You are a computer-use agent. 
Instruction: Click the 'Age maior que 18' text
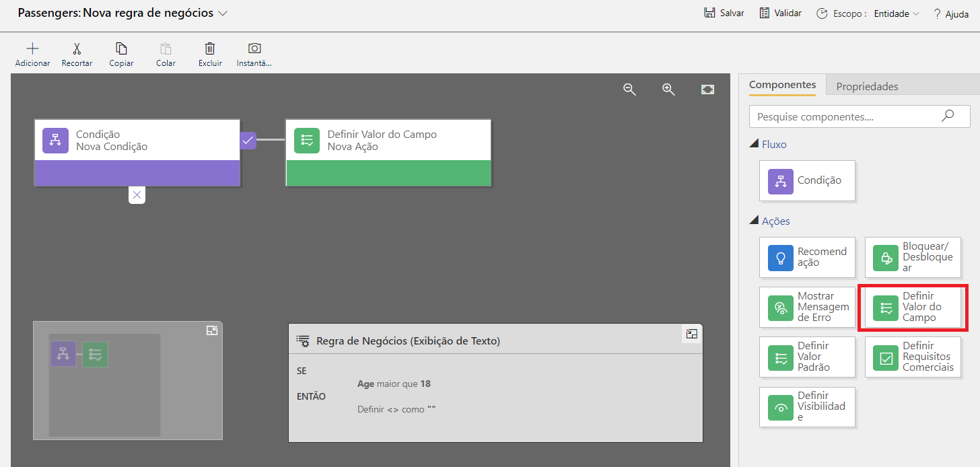pyautogui.click(x=394, y=384)
